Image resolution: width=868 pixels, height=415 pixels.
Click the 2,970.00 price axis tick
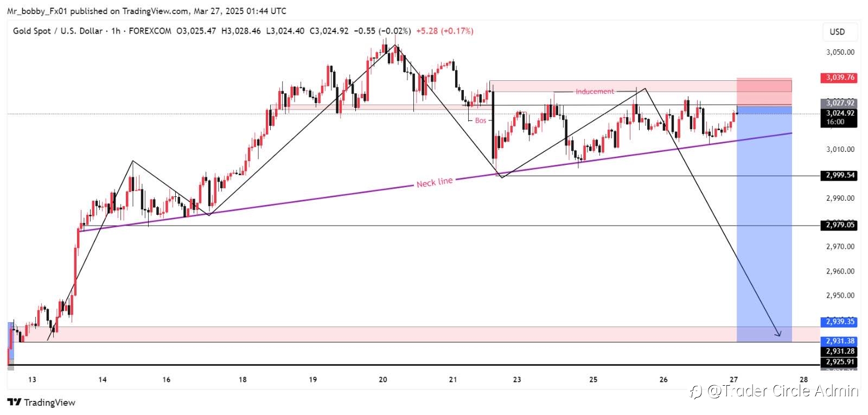[840, 246]
